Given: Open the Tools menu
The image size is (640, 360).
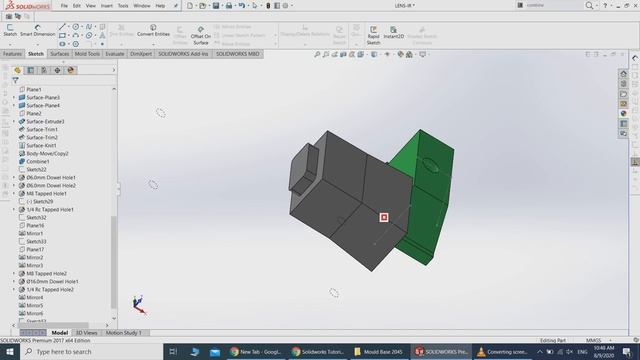Looking at the screenshot, I should point(123,6).
